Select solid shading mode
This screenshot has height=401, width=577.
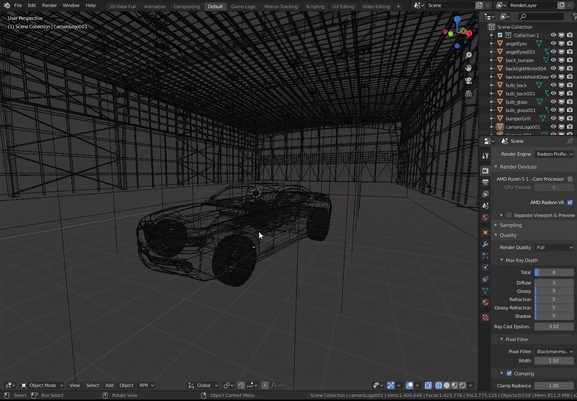pyautogui.click(x=447, y=385)
